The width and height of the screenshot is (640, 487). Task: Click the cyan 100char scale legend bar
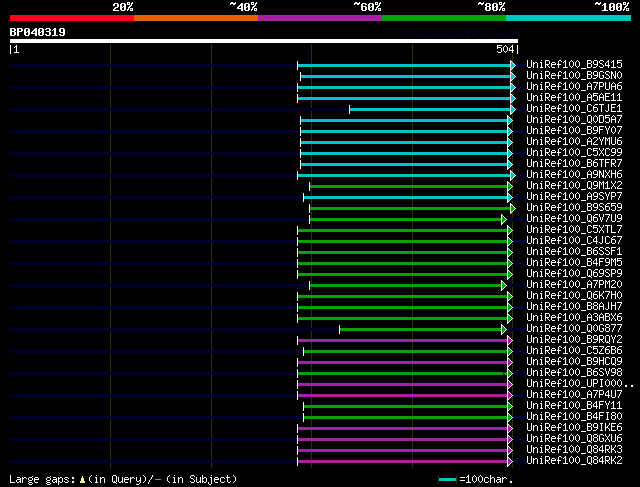tap(448, 480)
